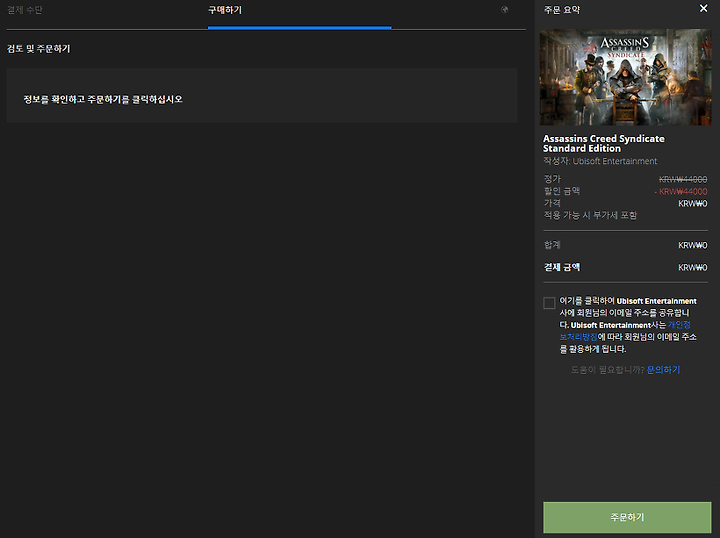The image size is (720, 538).
Task: Click the Assassin's Creed Syndicate cover image
Action: (x=625, y=77)
